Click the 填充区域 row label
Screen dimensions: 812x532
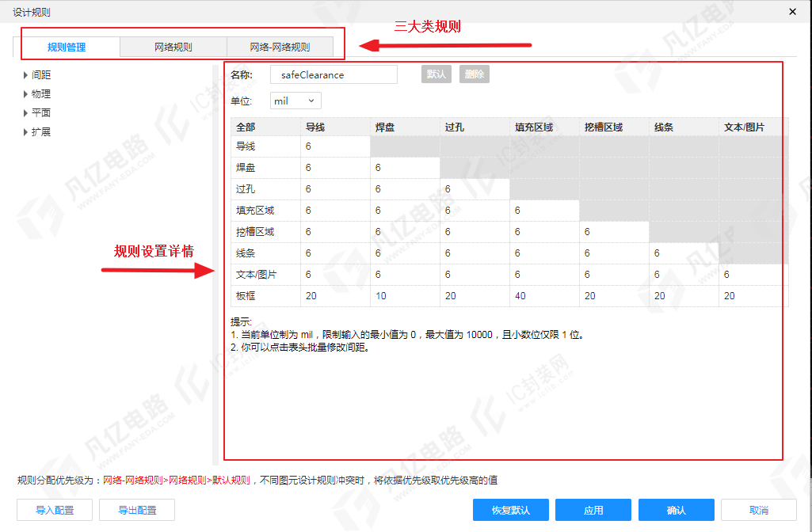click(x=265, y=211)
